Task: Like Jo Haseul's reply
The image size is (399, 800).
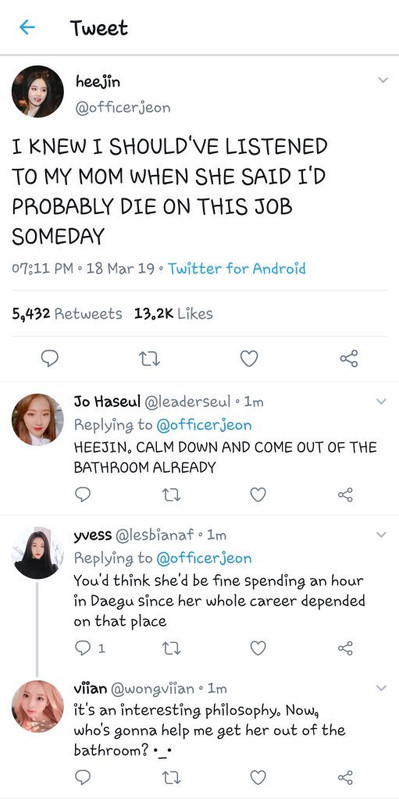Action: 258,494
